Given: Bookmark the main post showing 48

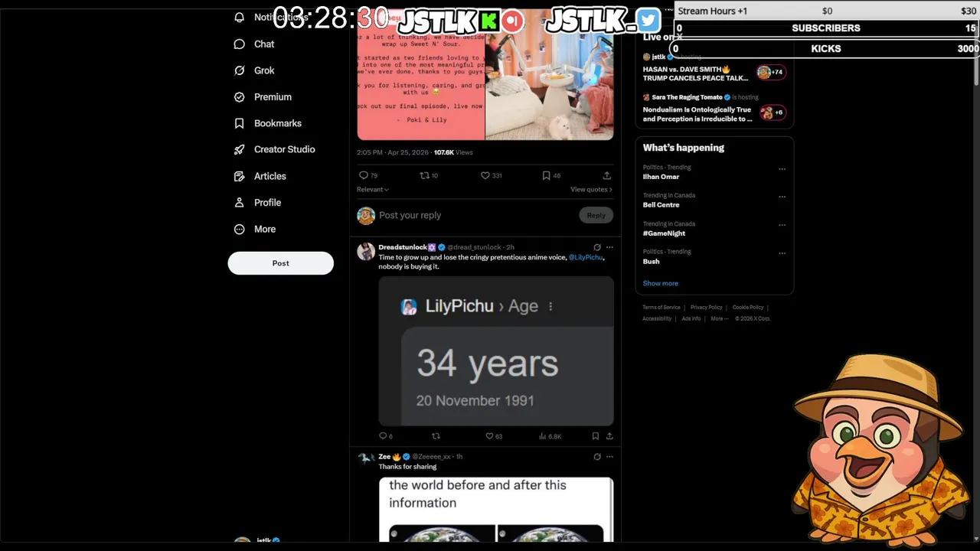Looking at the screenshot, I should click(x=546, y=175).
